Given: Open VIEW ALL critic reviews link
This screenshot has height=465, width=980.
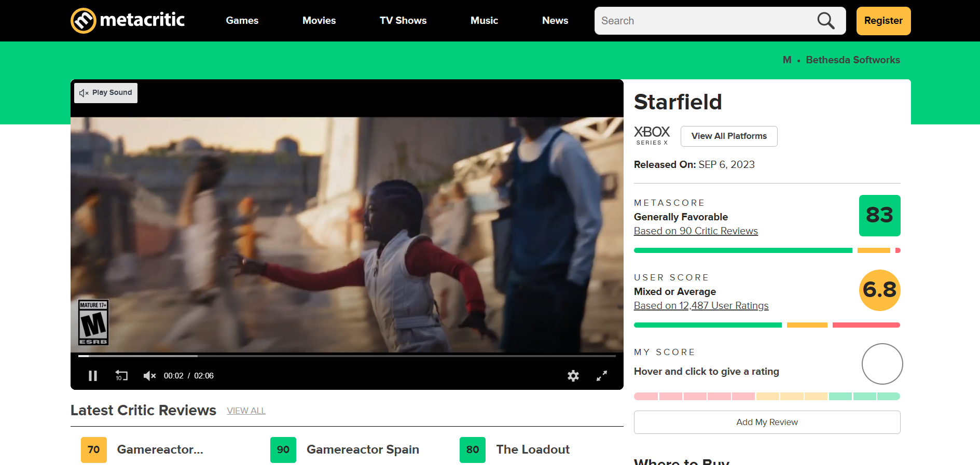Looking at the screenshot, I should click(246, 411).
